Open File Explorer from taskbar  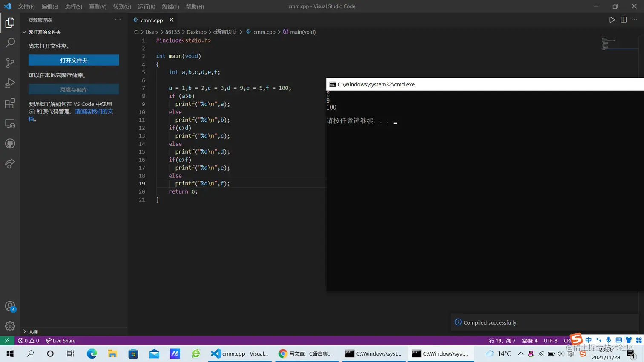pyautogui.click(x=112, y=353)
